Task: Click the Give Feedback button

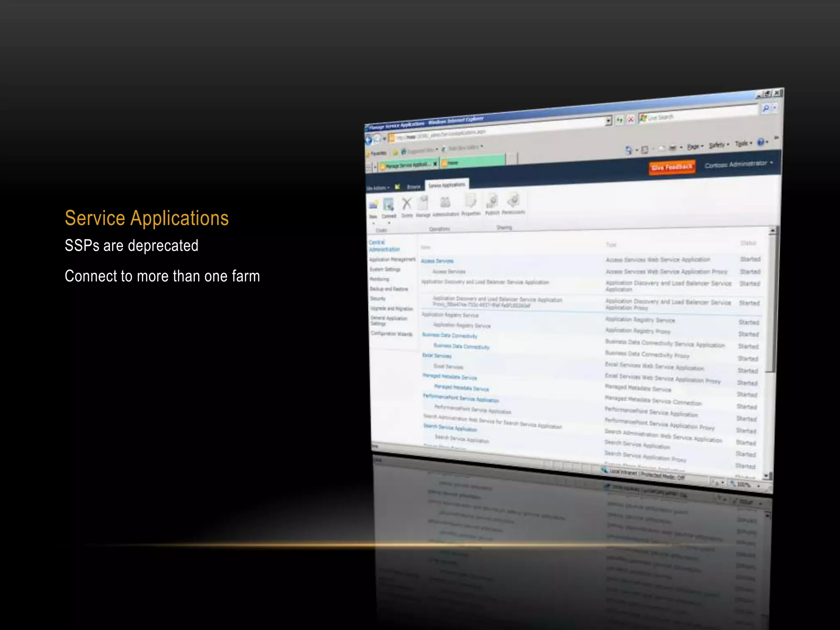Action: (x=672, y=167)
